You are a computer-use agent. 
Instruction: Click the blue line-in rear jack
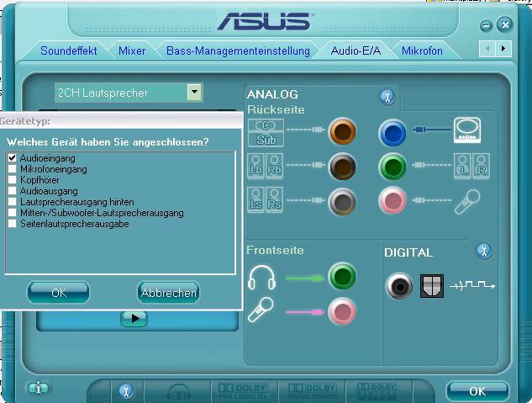(392, 133)
